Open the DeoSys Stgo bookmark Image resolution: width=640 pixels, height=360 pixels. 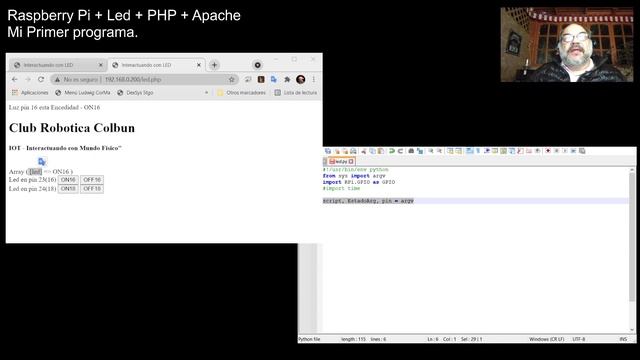(135, 93)
